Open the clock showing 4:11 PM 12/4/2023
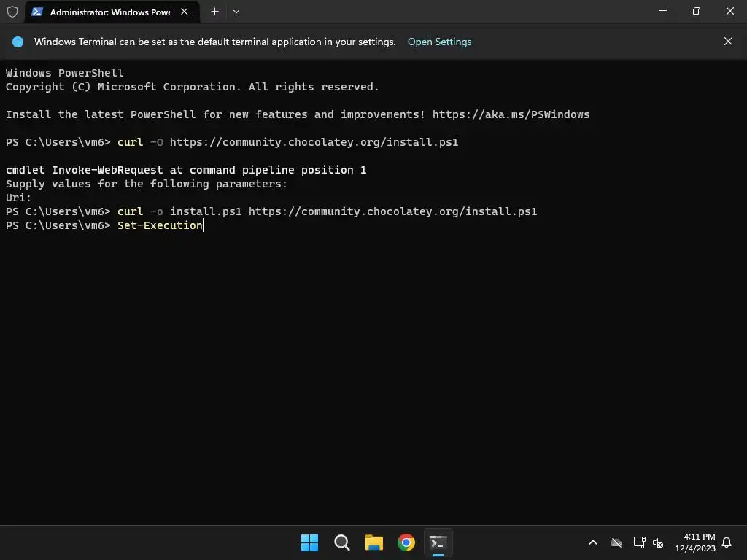 click(694, 542)
